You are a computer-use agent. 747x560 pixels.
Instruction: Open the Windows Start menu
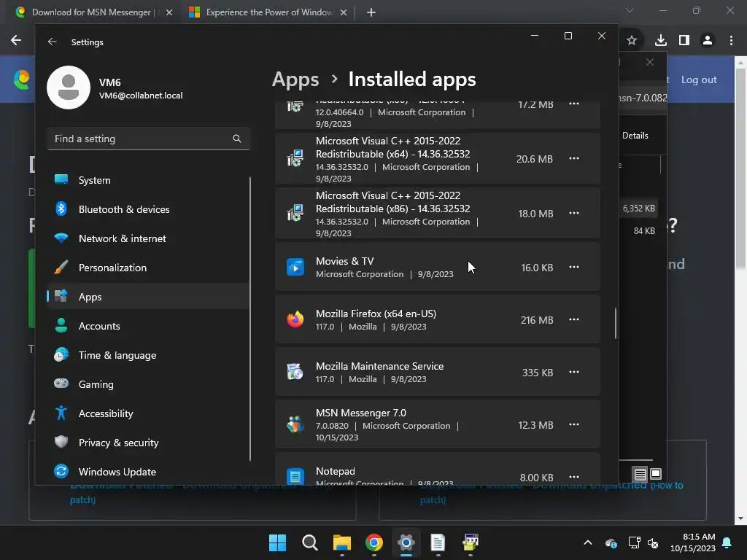click(x=277, y=542)
